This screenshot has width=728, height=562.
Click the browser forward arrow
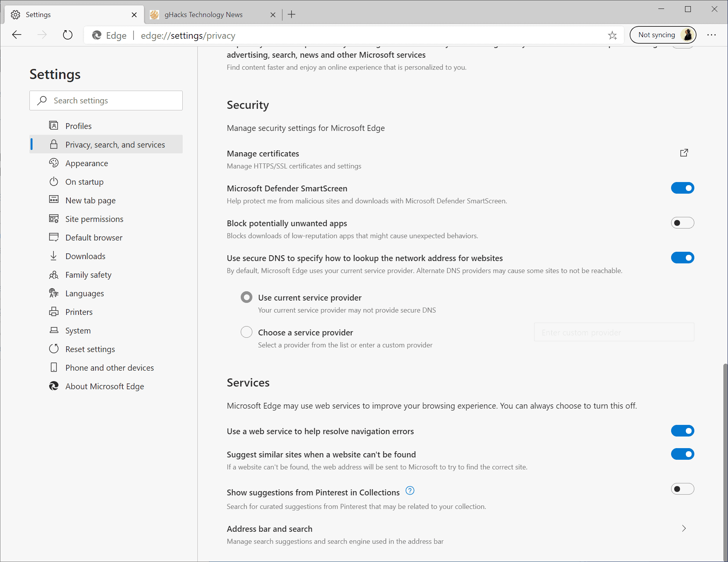coord(42,35)
